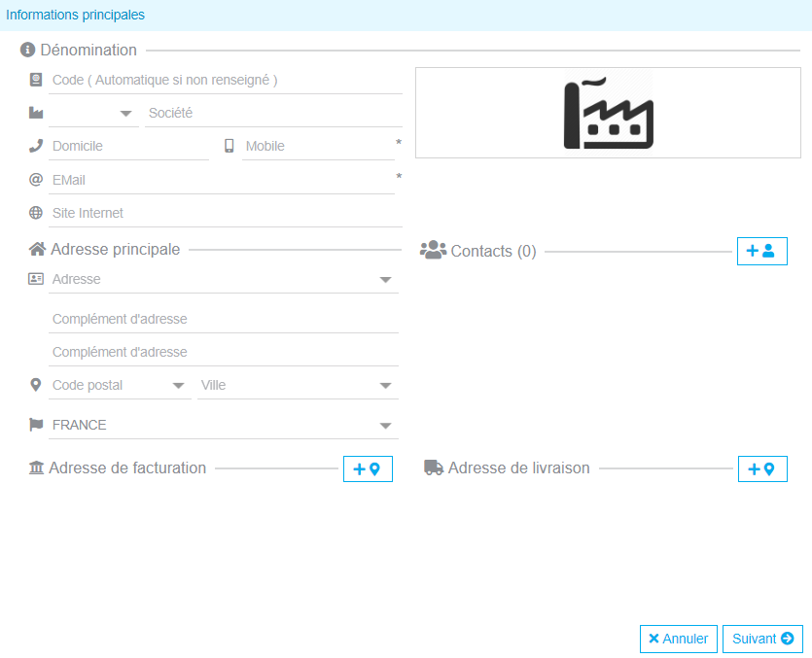Focus the Domicile phone field
Viewport: 812px width, 658px height.
point(128,147)
